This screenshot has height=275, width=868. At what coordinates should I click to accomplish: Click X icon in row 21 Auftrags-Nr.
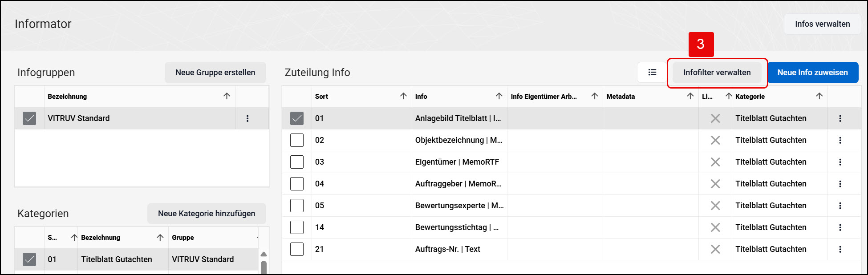pyautogui.click(x=715, y=249)
